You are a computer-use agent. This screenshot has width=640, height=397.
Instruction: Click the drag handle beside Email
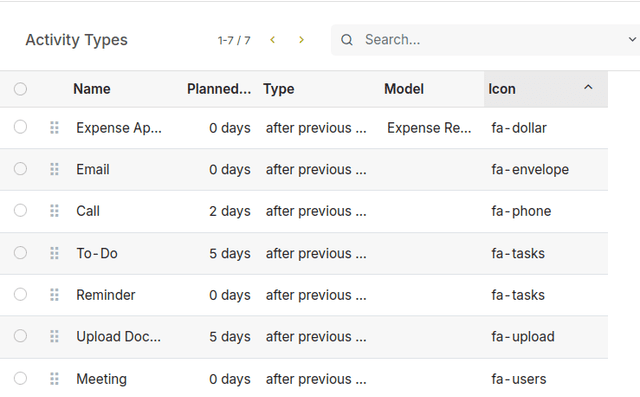coord(54,169)
